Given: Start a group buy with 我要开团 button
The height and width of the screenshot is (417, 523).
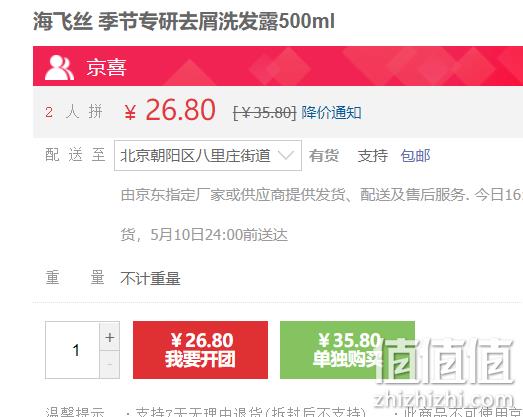Looking at the screenshot, I should pyautogui.click(x=200, y=350).
